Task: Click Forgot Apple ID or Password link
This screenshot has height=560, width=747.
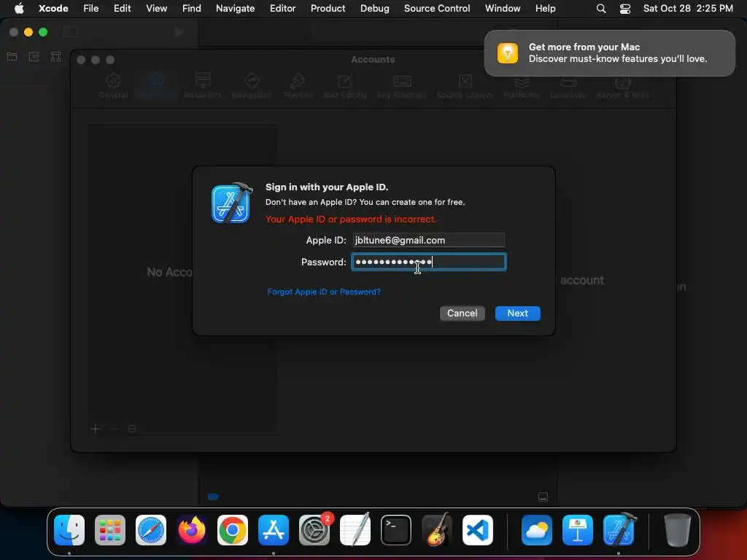Action: (324, 292)
